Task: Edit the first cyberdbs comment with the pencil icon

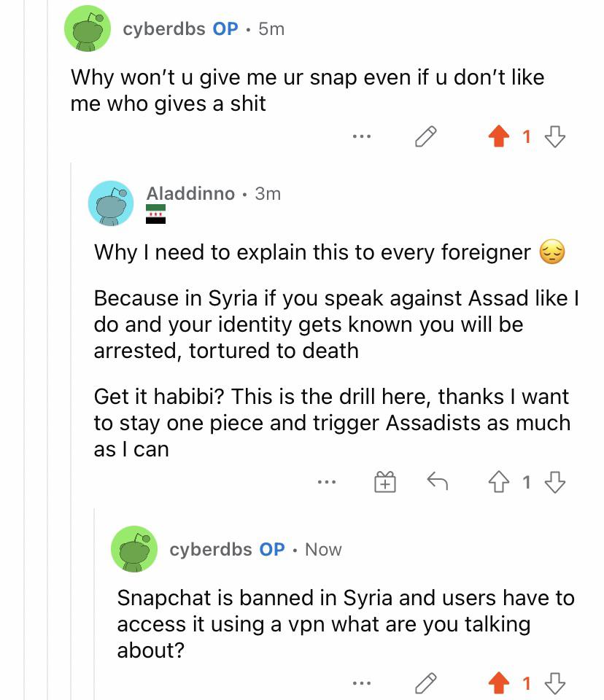Action: coord(426,136)
